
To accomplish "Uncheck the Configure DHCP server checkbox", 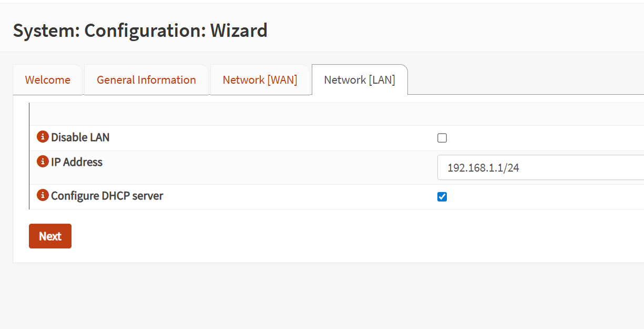I will (442, 197).
